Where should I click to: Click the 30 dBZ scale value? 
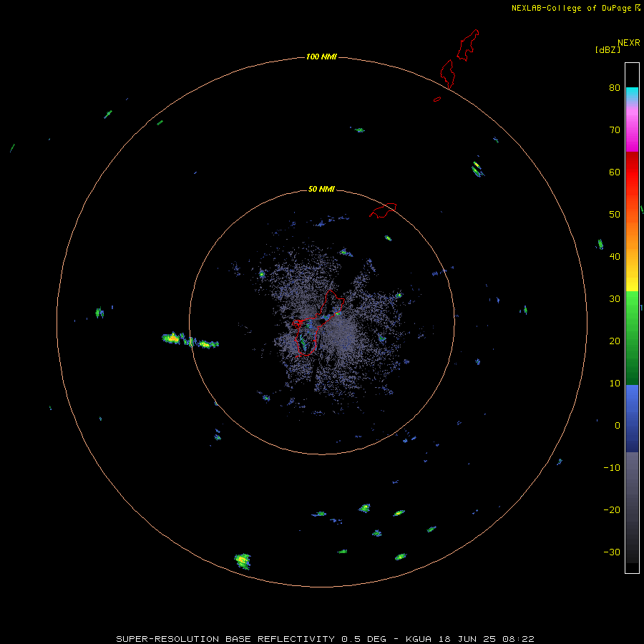[x=615, y=299]
